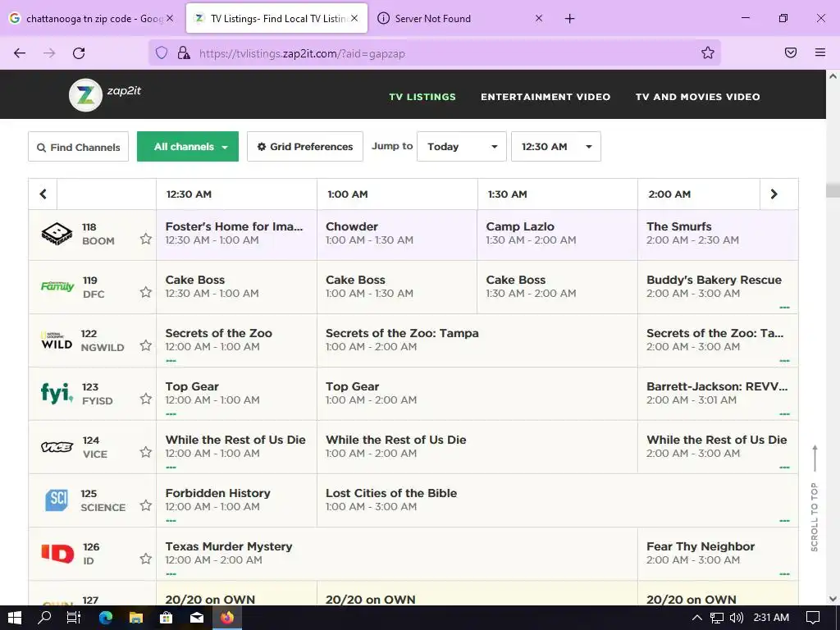Click the Boomerang channel logo
The image size is (840, 630).
point(57,234)
